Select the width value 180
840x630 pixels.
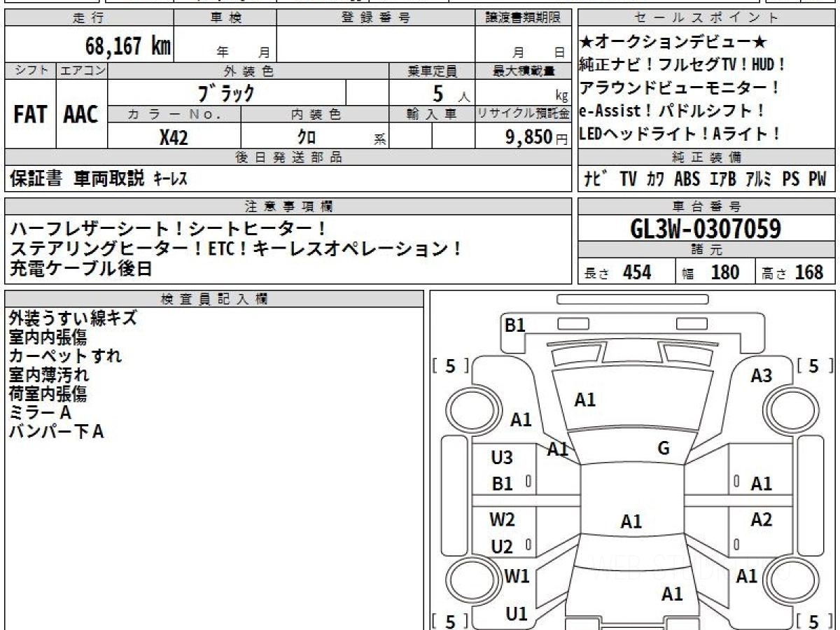click(725, 272)
